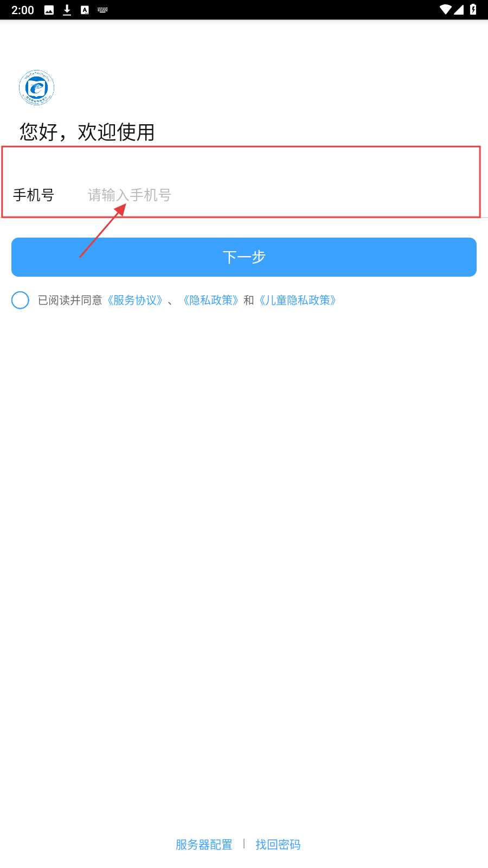Image resolution: width=488 pixels, height=868 pixels.
Task: Tap the battery charging icon
Action: [473, 9]
